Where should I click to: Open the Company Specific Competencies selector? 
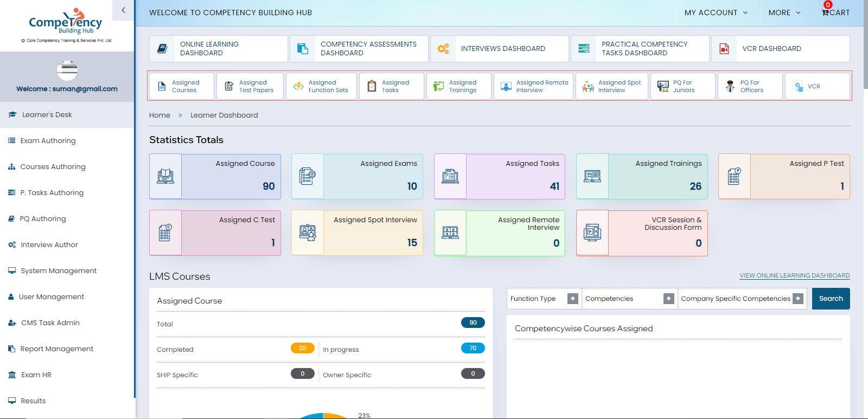point(742,299)
